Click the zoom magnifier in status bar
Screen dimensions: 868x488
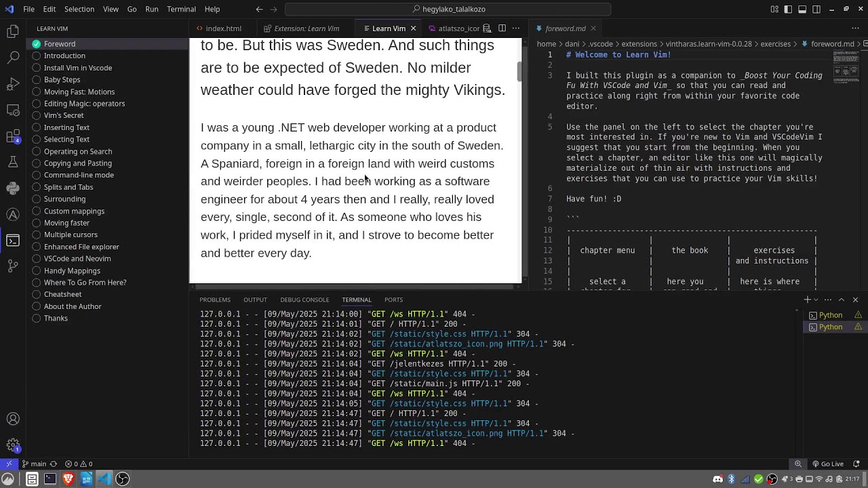(x=798, y=464)
